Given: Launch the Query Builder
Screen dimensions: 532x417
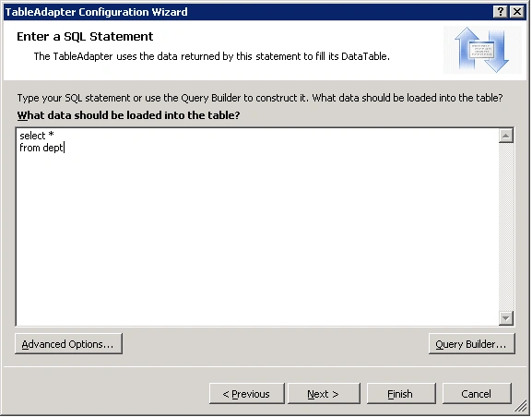Looking at the screenshot, I should [x=471, y=344].
